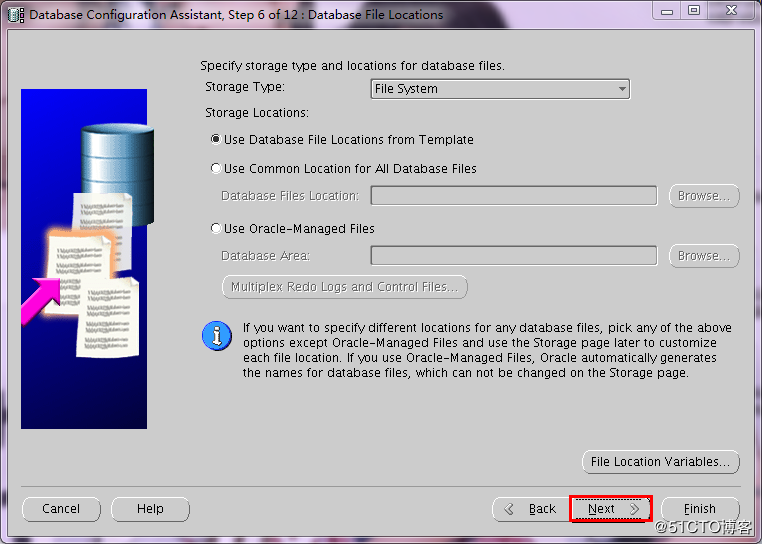Proceed with the Next button
The width and height of the screenshot is (762, 544).
tap(611, 509)
